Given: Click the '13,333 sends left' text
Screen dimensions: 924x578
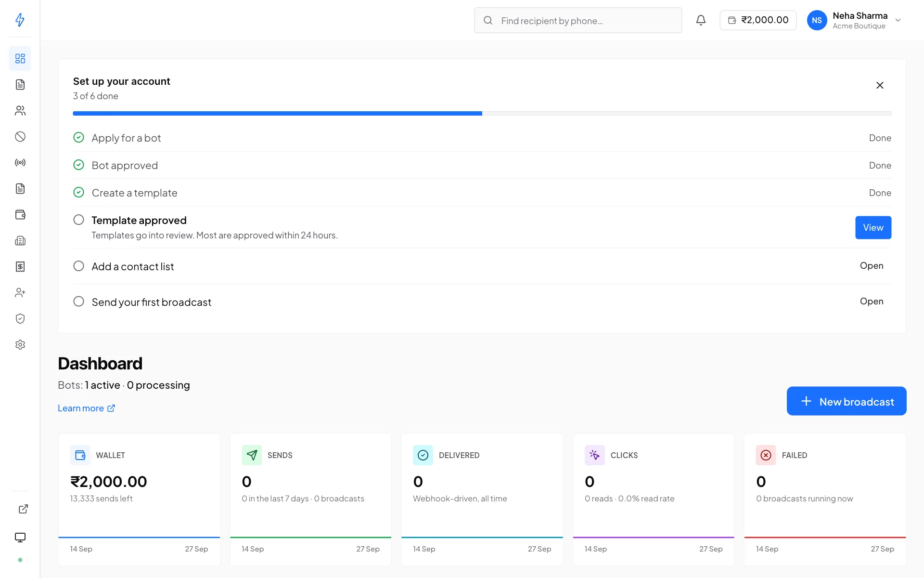Looking at the screenshot, I should (x=101, y=499).
